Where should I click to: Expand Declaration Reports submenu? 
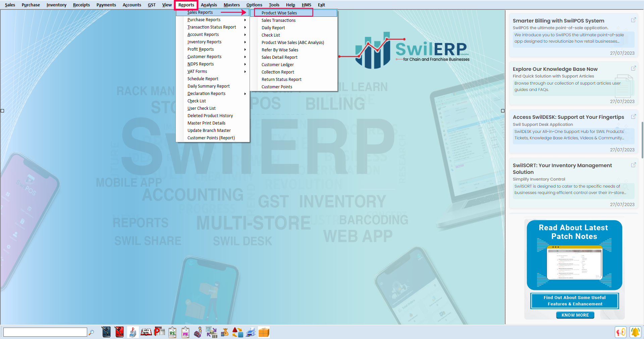click(213, 94)
